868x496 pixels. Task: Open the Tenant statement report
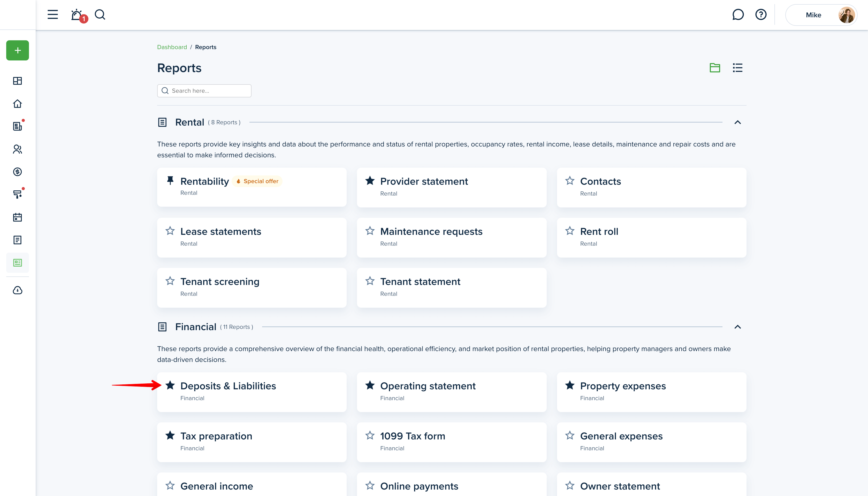452,288
